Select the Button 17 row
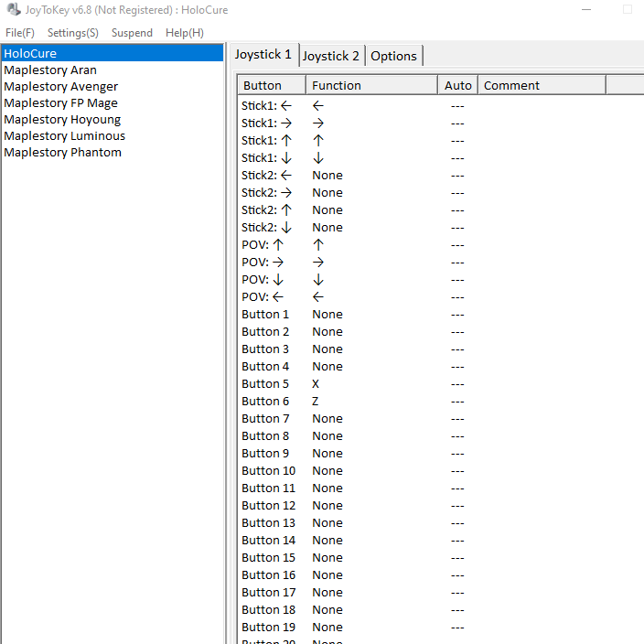The height and width of the screenshot is (644, 644). (439, 592)
